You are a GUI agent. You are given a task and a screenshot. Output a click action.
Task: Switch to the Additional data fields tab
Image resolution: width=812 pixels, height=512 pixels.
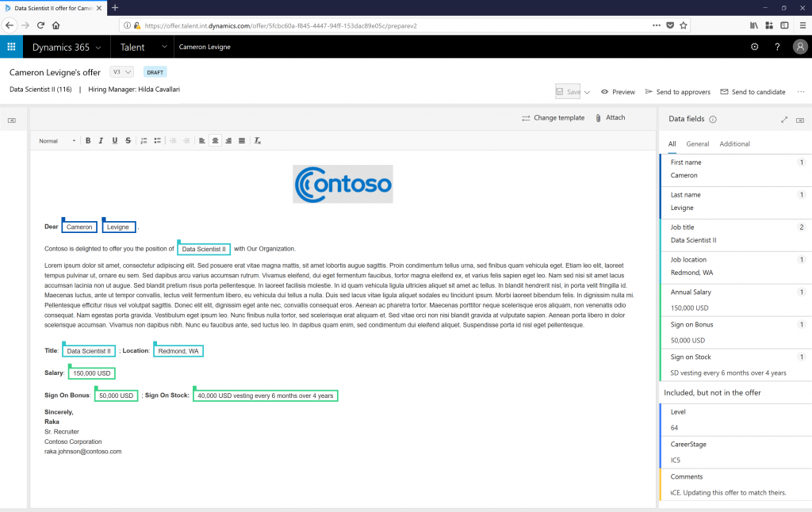pyautogui.click(x=734, y=143)
